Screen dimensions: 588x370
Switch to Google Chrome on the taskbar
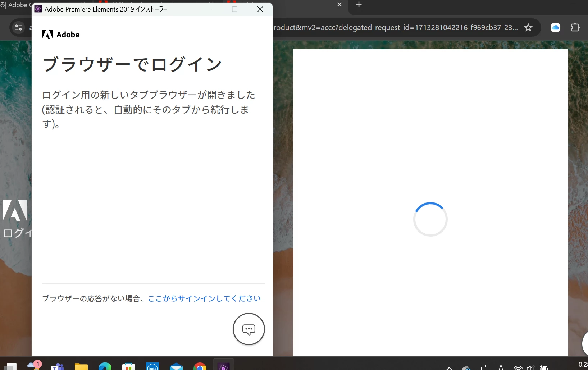[200, 366]
